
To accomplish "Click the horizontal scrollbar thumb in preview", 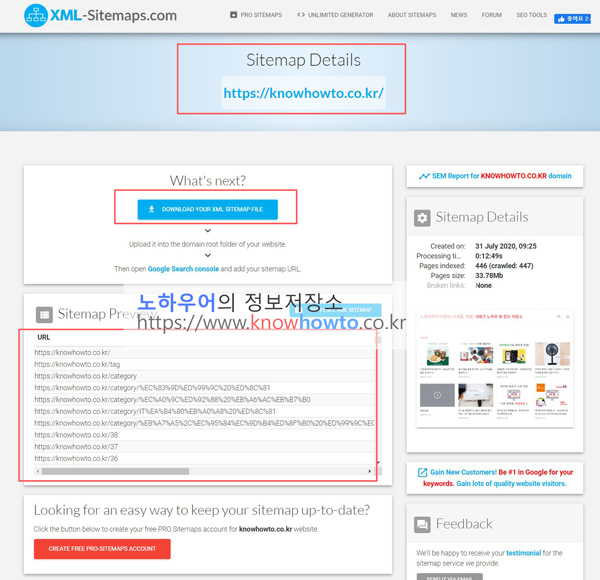I will 115,471.
